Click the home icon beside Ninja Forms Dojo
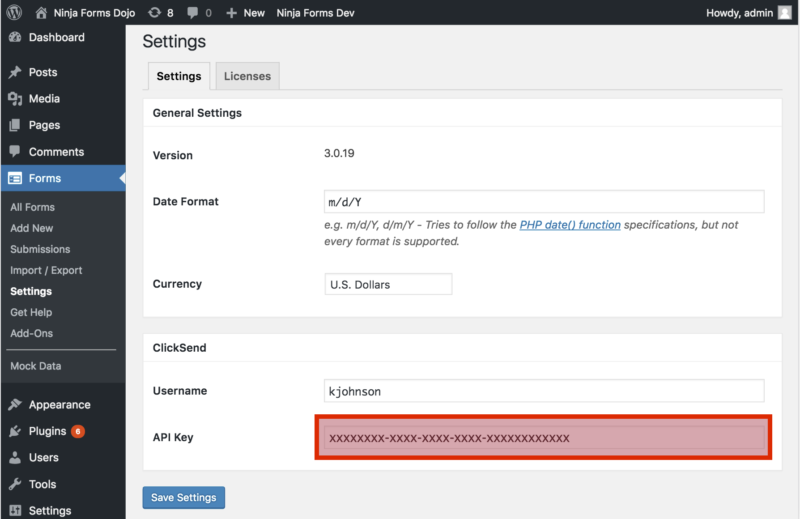This screenshot has width=800, height=519. point(41,13)
